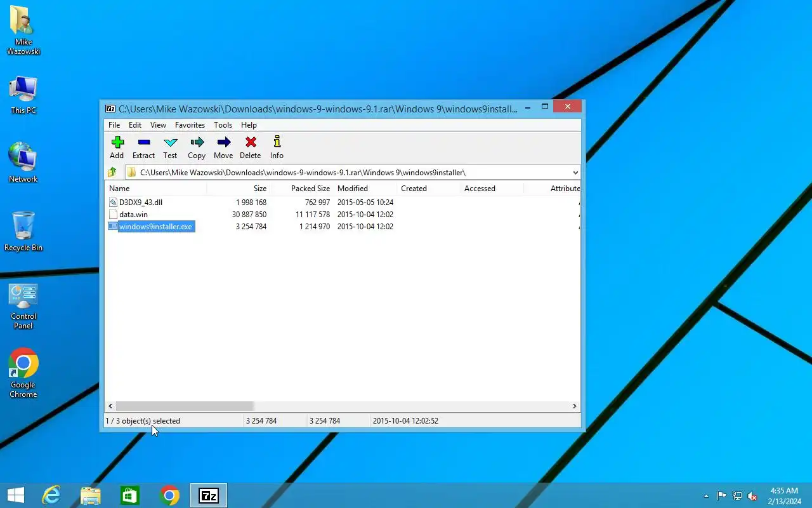Open File Explorer from taskbar
812x508 pixels.
click(x=90, y=495)
